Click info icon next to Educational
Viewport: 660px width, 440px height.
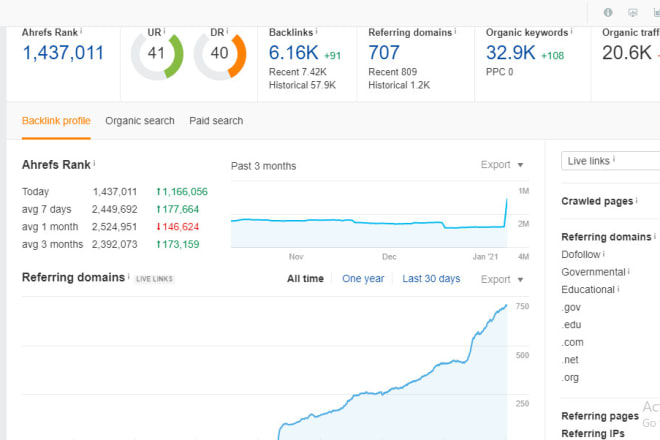(x=618, y=289)
